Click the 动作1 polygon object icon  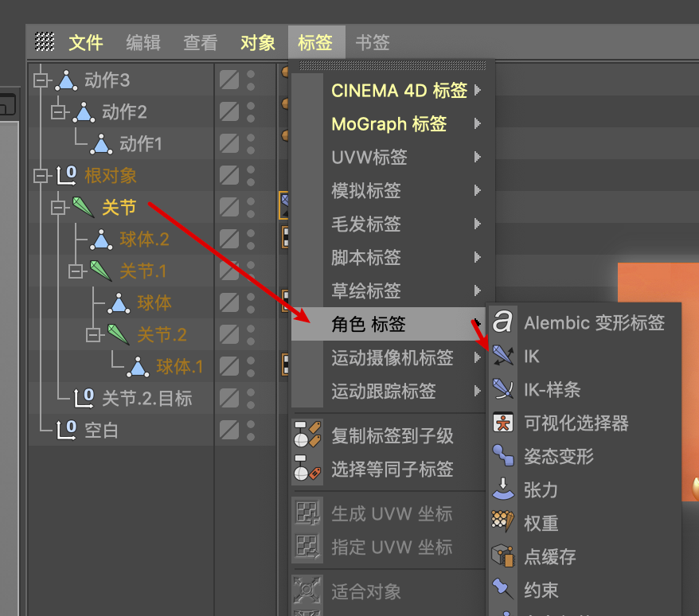pos(101,144)
